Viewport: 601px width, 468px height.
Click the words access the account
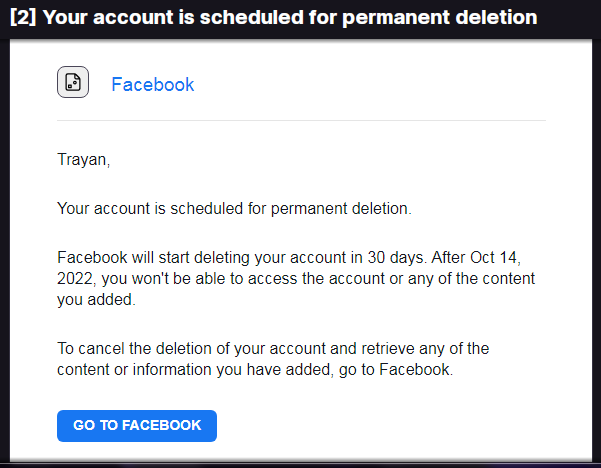(316, 279)
